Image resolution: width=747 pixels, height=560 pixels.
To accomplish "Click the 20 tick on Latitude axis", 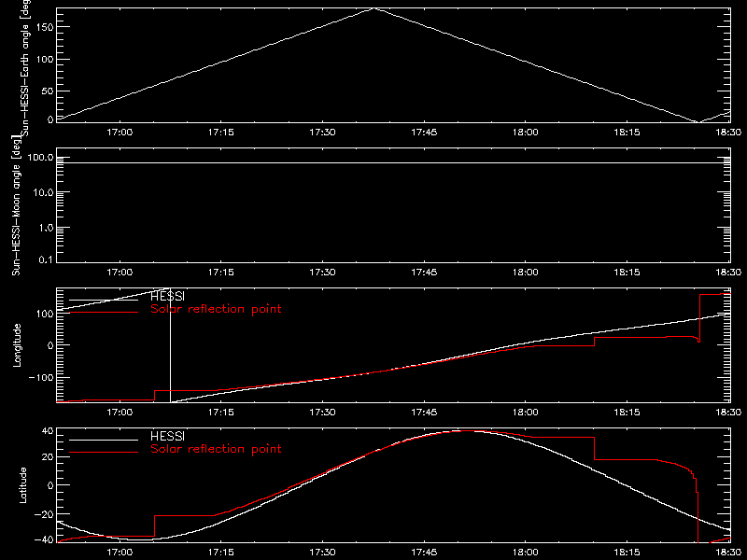I will click(48, 457).
